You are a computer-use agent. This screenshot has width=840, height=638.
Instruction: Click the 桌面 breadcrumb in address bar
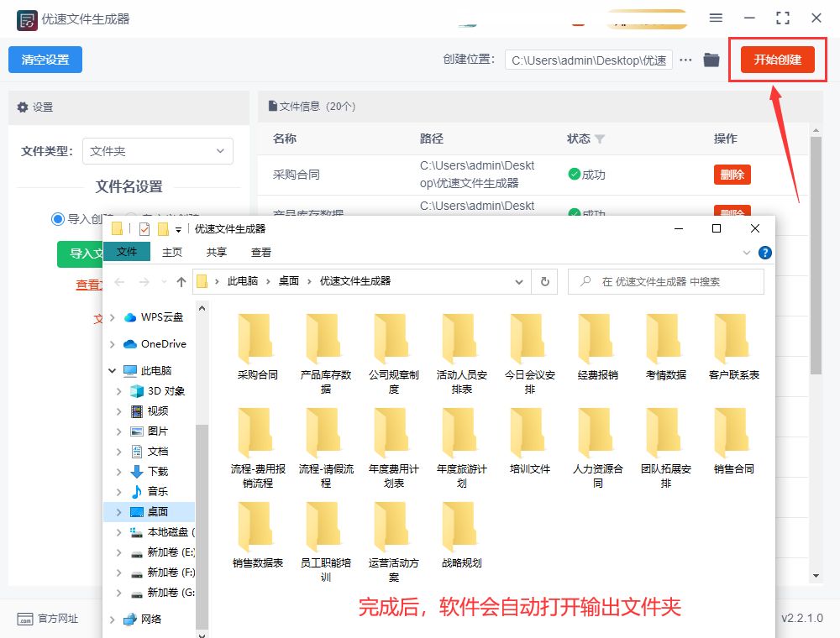[x=289, y=281]
